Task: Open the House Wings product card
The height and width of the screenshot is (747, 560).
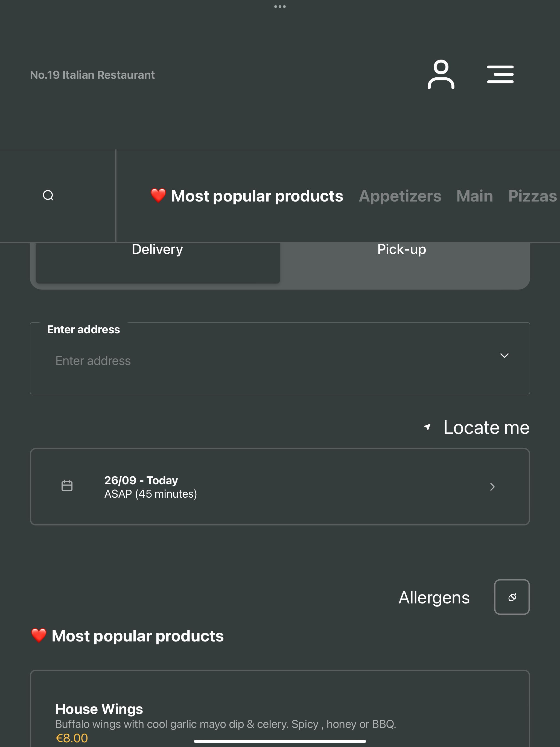Action: coord(280,708)
